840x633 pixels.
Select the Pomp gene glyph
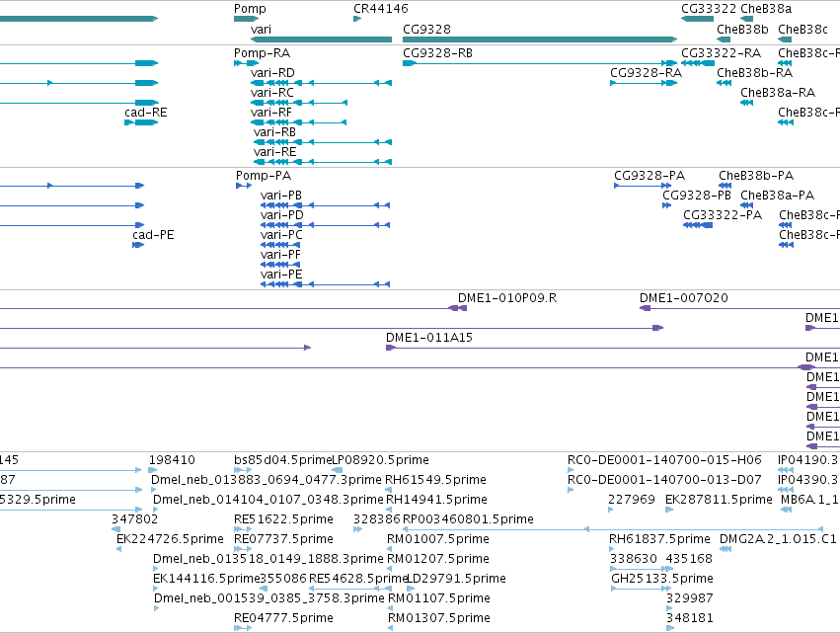(x=246, y=19)
